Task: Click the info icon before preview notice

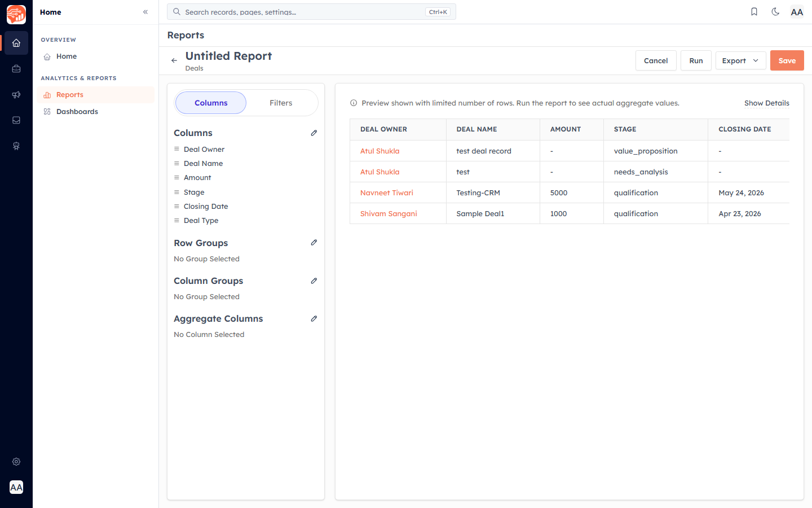Action: [x=354, y=103]
